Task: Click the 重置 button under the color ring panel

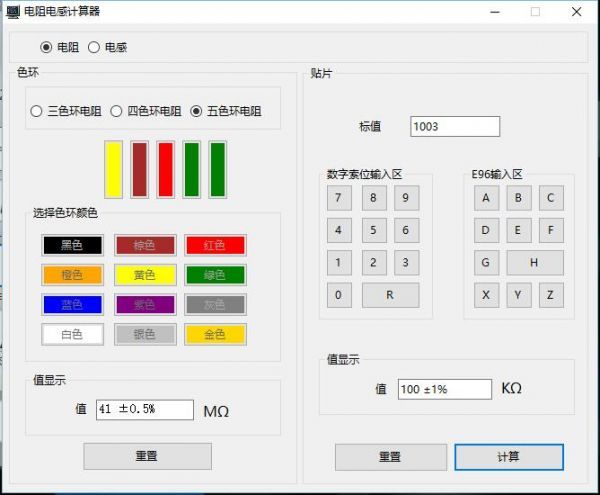Action: pos(146,456)
